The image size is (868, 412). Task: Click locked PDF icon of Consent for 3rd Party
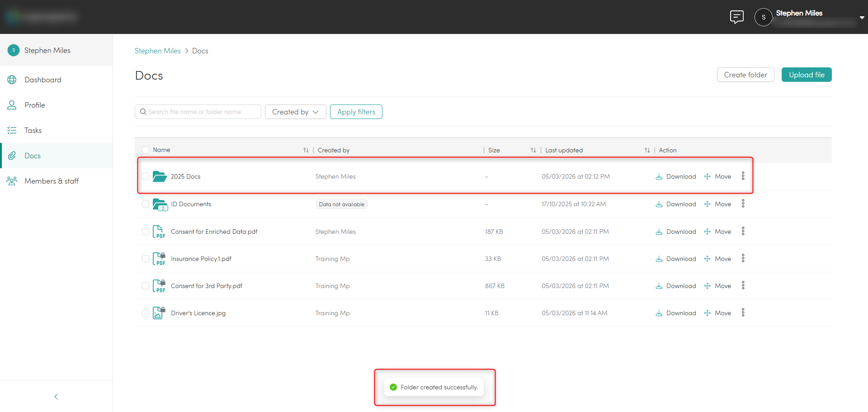(159, 286)
